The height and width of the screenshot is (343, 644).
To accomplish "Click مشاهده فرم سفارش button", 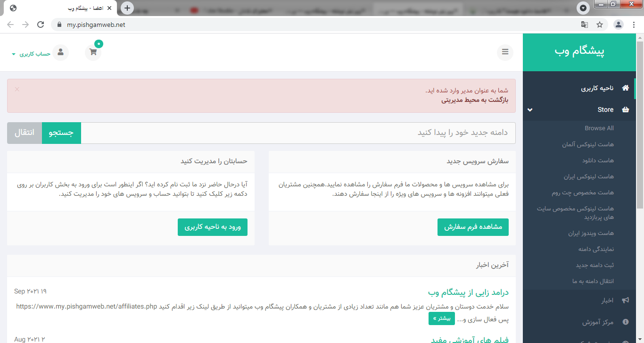I will pyautogui.click(x=473, y=227).
